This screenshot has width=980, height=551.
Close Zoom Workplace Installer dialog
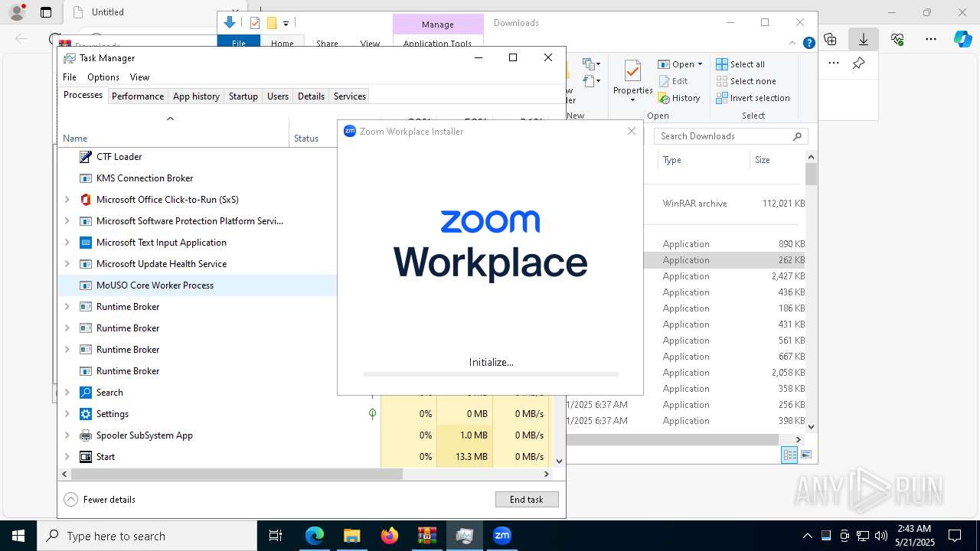click(x=631, y=131)
